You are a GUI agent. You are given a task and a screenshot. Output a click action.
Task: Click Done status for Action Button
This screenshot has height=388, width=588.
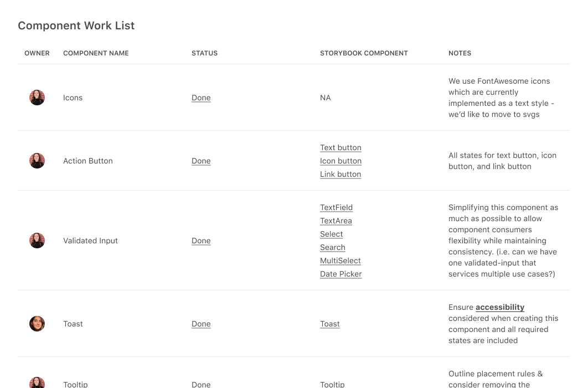[201, 161]
